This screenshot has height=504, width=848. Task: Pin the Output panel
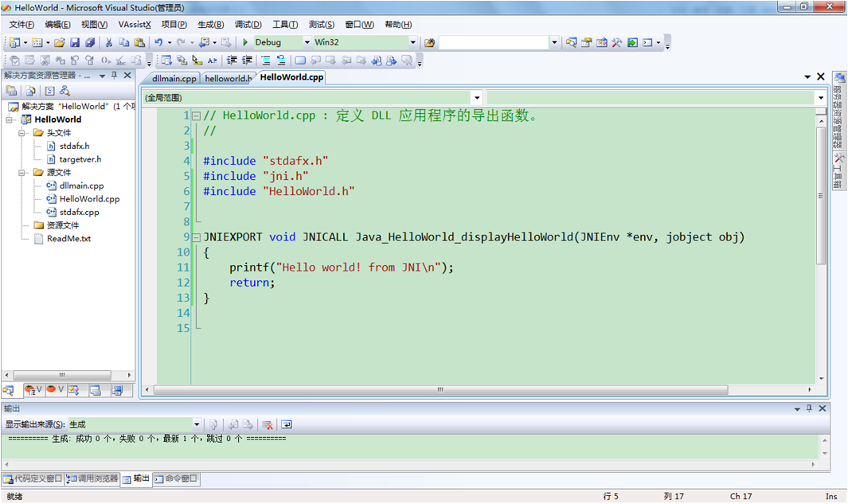pos(809,408)
